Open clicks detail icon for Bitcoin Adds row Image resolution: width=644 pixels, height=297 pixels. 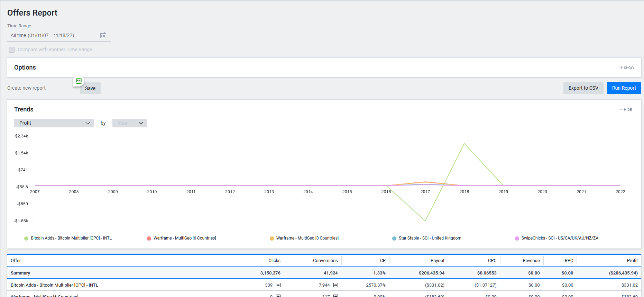tap(278, 285)
